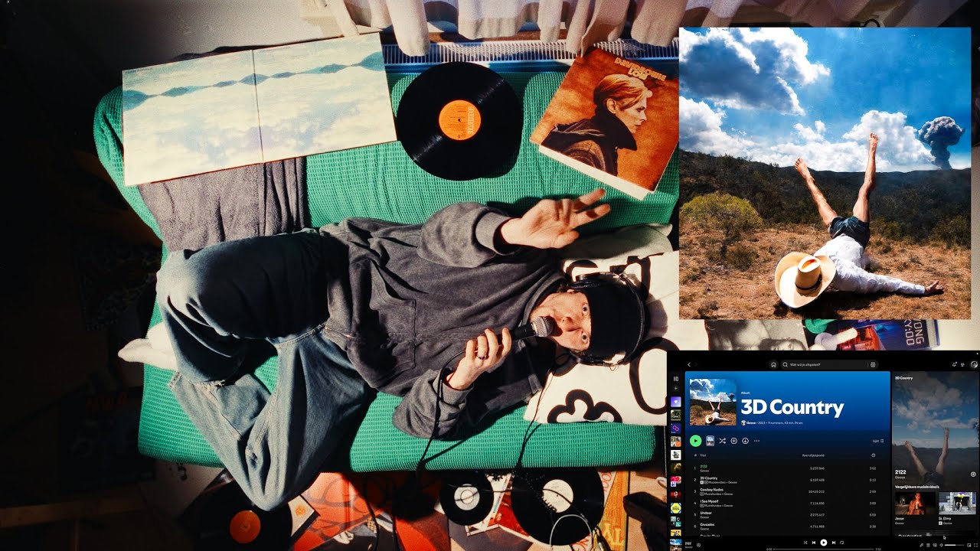Open the play queue
The height and width of the screenshot is (551, 980).
(928, 545)
